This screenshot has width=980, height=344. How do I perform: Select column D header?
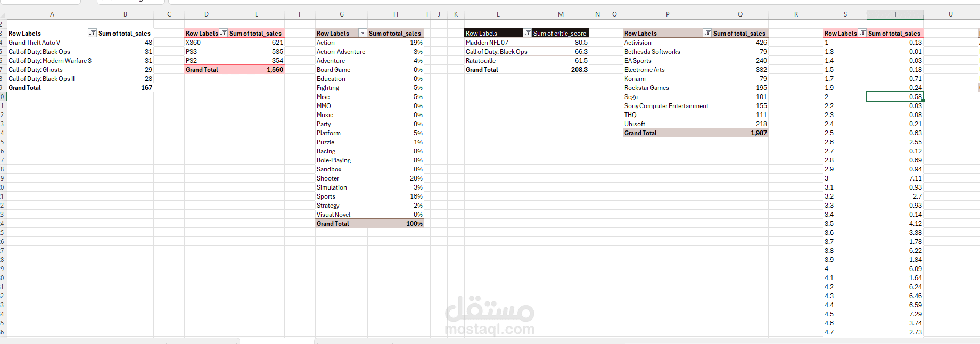click(207, 14)
